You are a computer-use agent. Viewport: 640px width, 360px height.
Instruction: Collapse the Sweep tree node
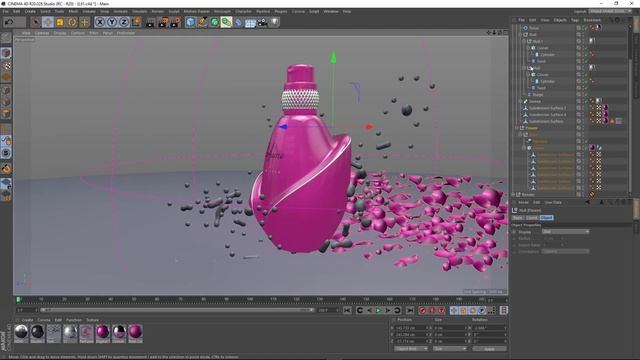[x=520, y=101]
